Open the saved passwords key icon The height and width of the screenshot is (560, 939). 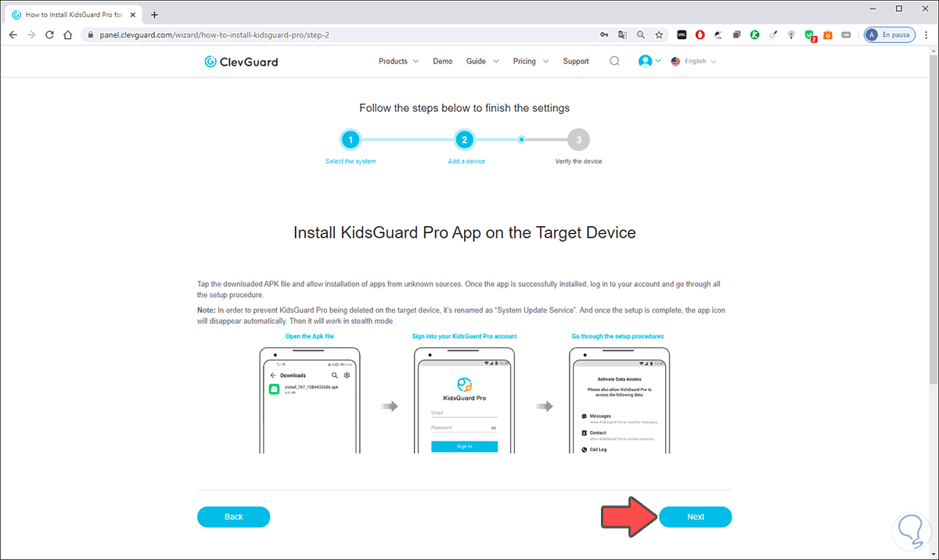pos(604,34)
